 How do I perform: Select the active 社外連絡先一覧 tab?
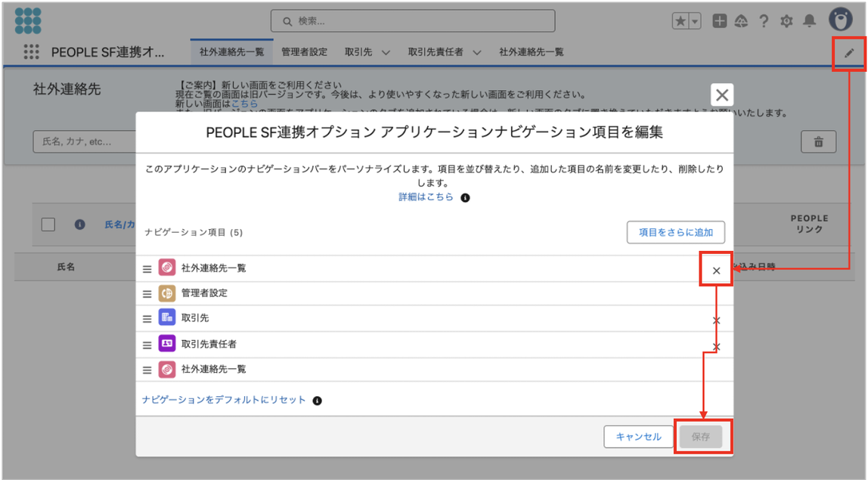(x=232, y=52)
